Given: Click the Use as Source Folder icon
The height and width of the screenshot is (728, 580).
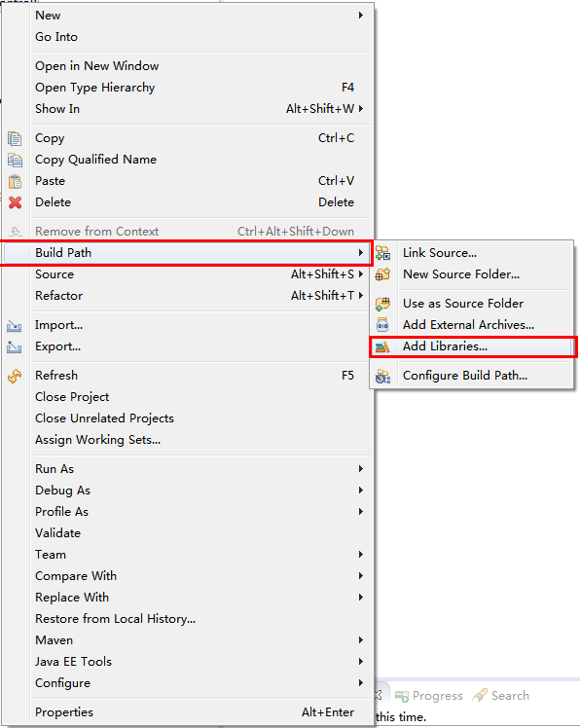Looking at the screenshot, I should 382,304.
